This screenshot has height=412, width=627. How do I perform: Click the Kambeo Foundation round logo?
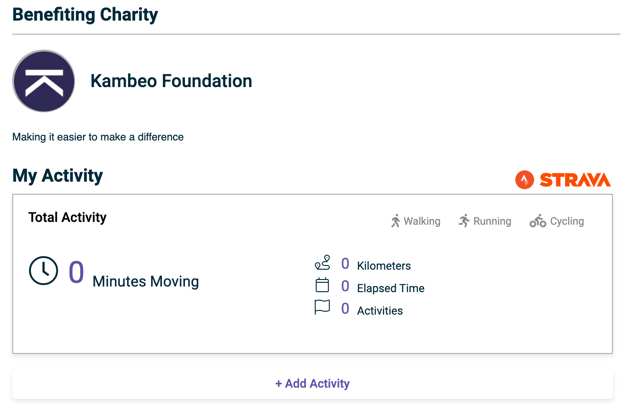pos(44,81)
